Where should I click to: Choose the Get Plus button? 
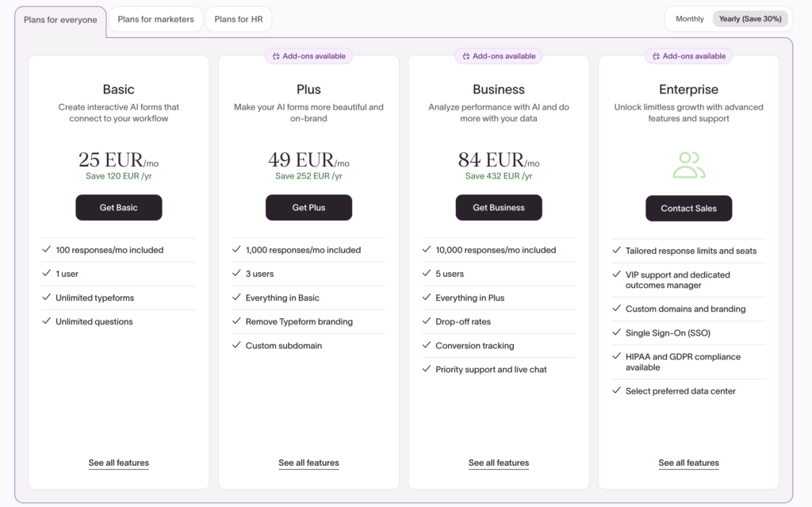(308, 208)
